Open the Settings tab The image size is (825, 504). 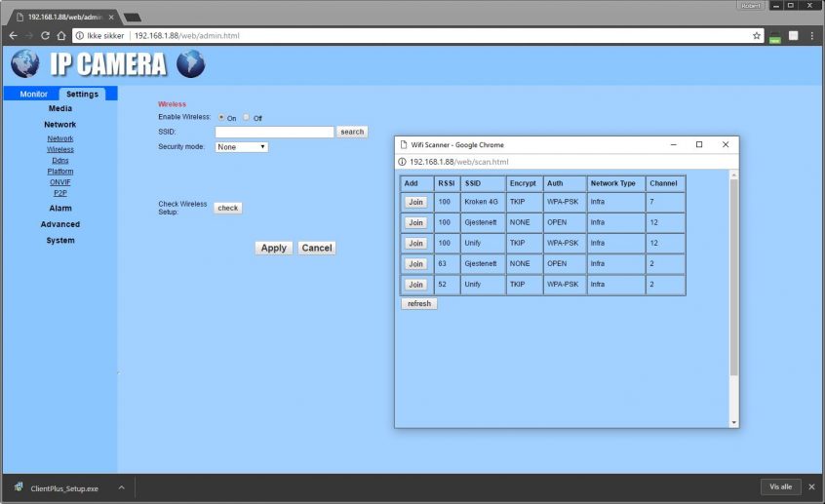coord(82,94)
